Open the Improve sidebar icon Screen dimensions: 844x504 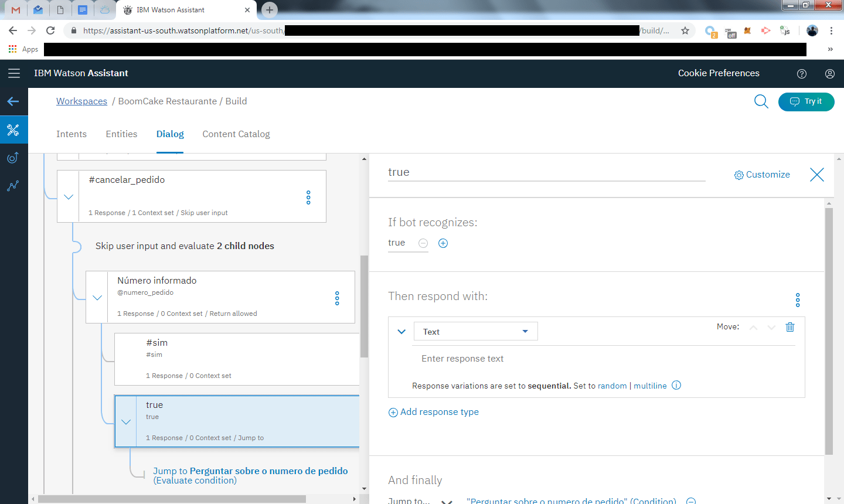click(13, 158)
